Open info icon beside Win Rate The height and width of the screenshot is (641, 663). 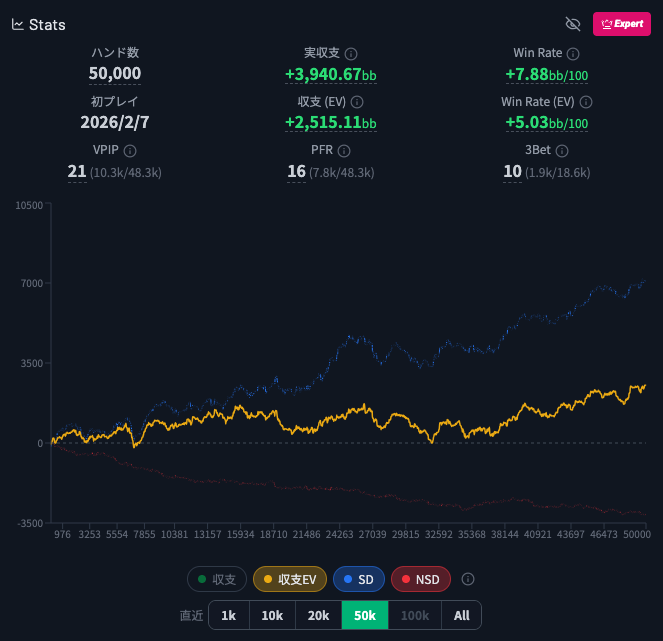click(573, 54)
